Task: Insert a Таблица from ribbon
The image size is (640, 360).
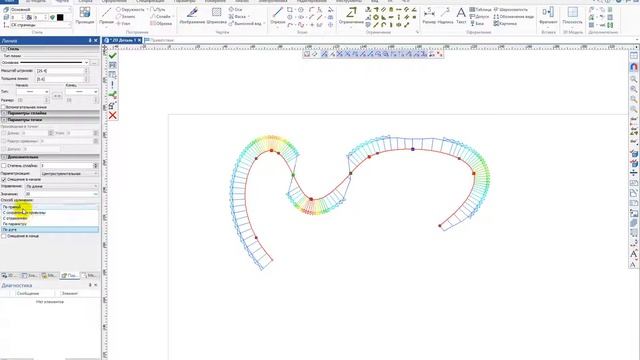Action: click(480, 9)
